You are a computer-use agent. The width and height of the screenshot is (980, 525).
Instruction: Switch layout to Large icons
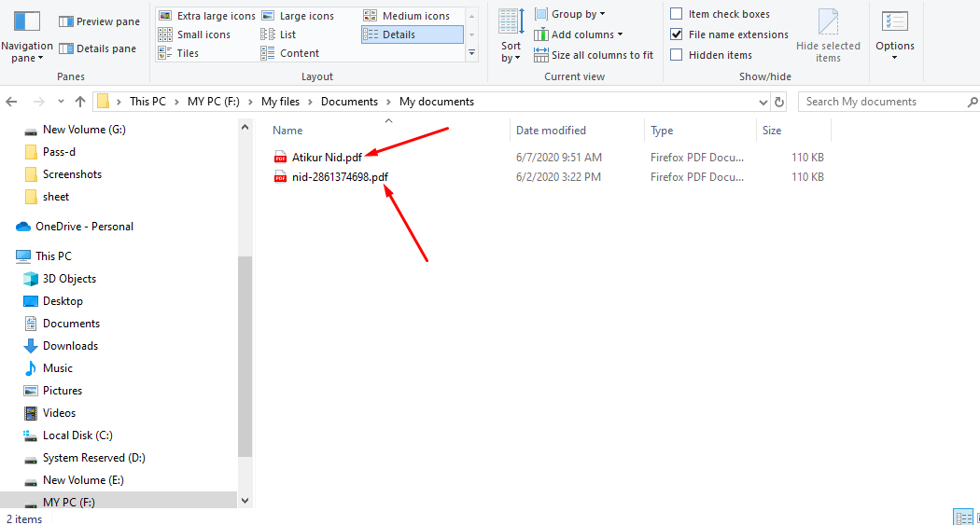pos(298,16)
